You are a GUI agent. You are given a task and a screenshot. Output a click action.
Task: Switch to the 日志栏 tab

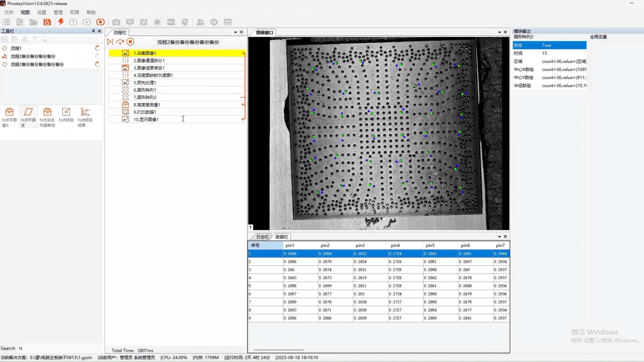point(262,237)
